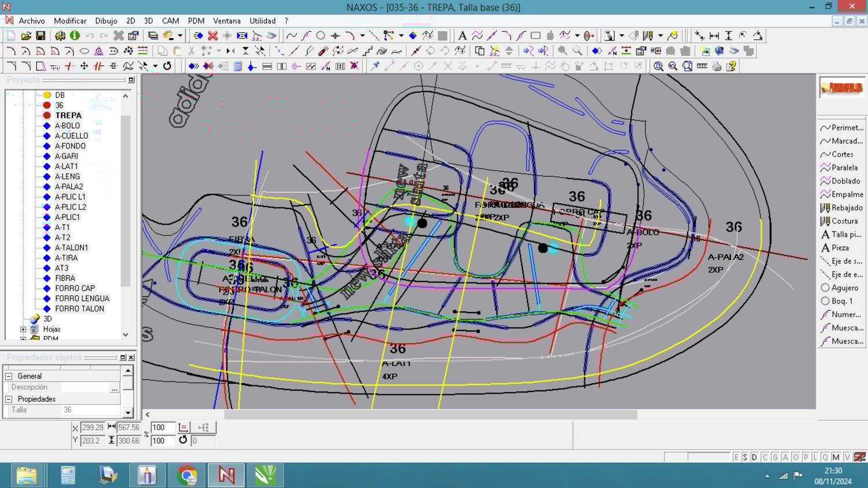This screenshot has height=488, width=868.
Task: Click the crosshair point tool icon
Action: (335, 36)
